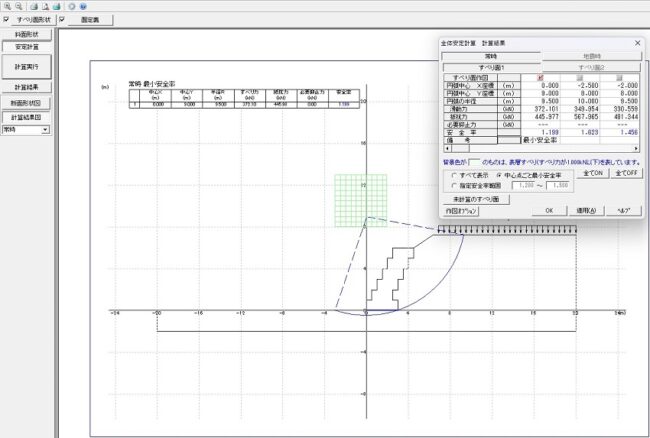This screenshot has height=438, width=650.
Task: Click the zoom in magnifier icon
Action: tap(7, 6)
